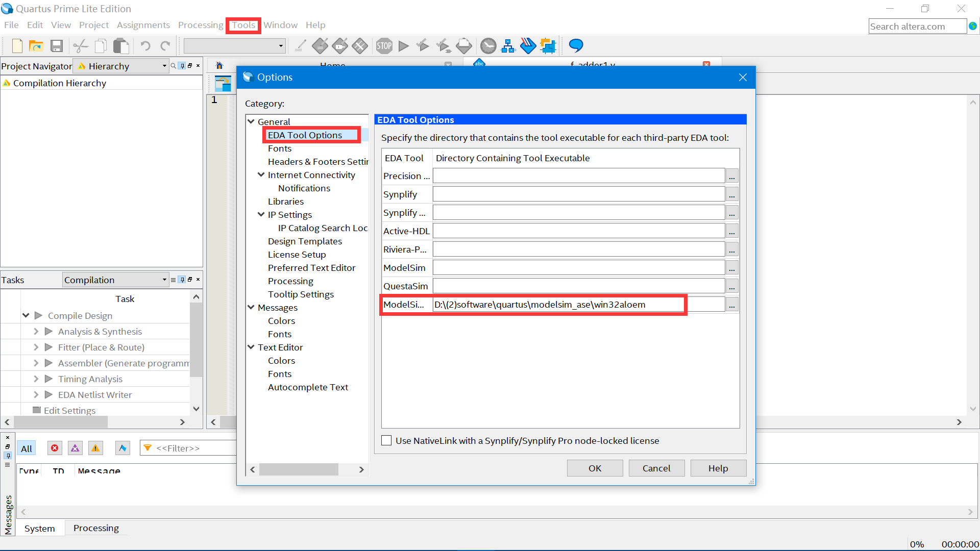Click Help in the Options dialog
The width and height of the screenshot is (980, 551).
pyautogui.click(x=718, y=468)
